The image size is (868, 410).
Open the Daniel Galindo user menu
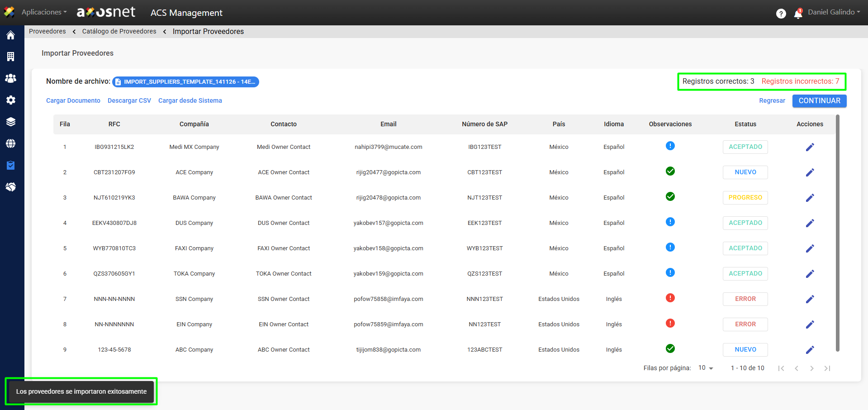(834, 12)
